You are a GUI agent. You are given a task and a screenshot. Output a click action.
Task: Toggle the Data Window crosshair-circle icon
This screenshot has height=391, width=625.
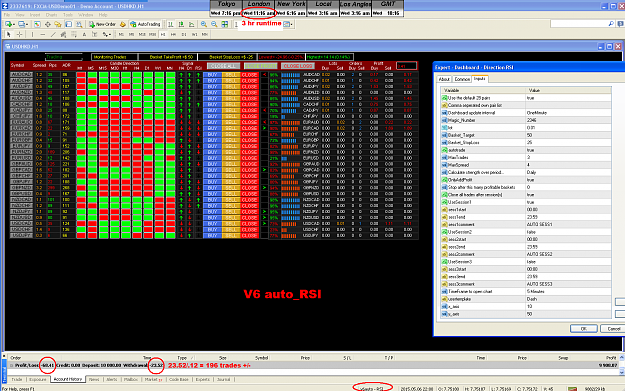(47, 24)
